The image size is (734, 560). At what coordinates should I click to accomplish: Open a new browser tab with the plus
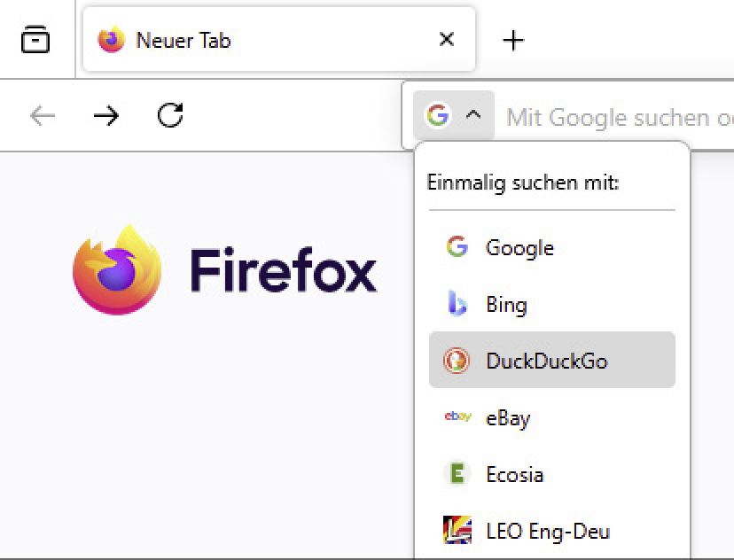point(512,39)
